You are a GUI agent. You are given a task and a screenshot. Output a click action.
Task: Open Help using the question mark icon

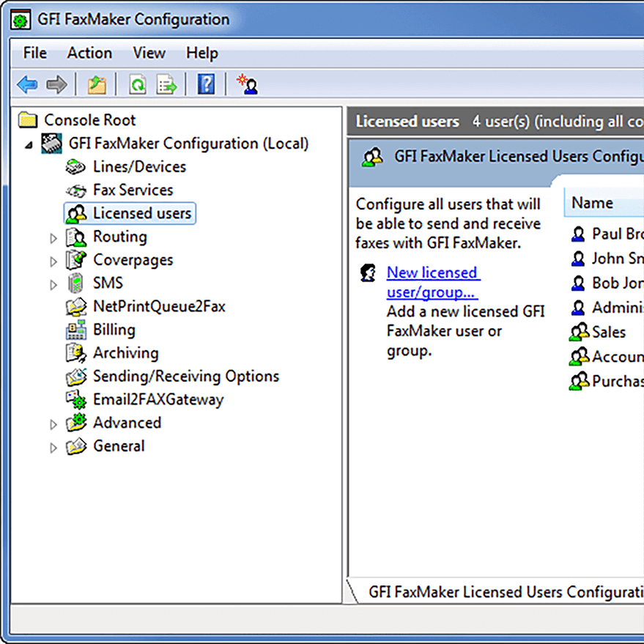205,84
